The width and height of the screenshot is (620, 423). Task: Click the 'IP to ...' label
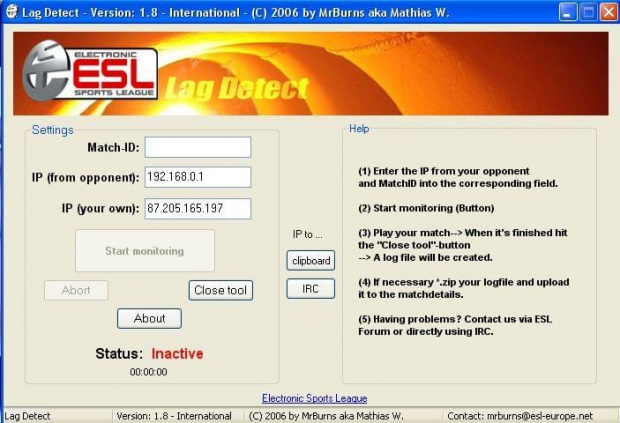pyautogui.click(x=308, y=234)
